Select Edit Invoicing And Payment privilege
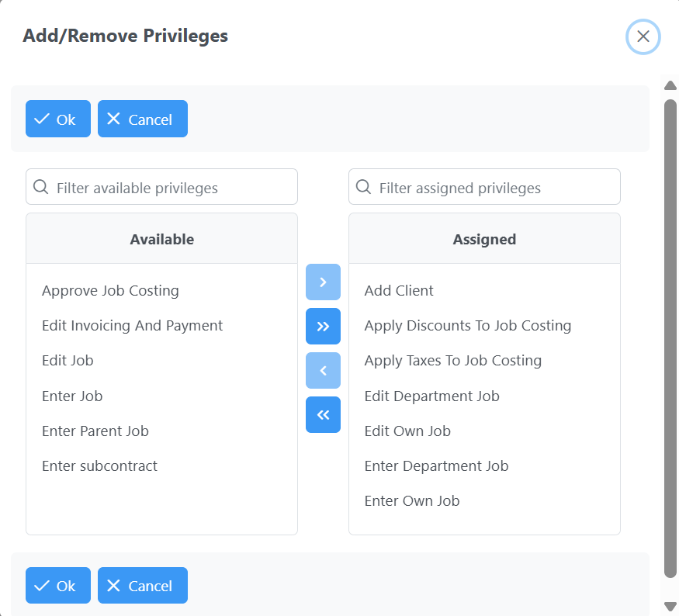 132,326
